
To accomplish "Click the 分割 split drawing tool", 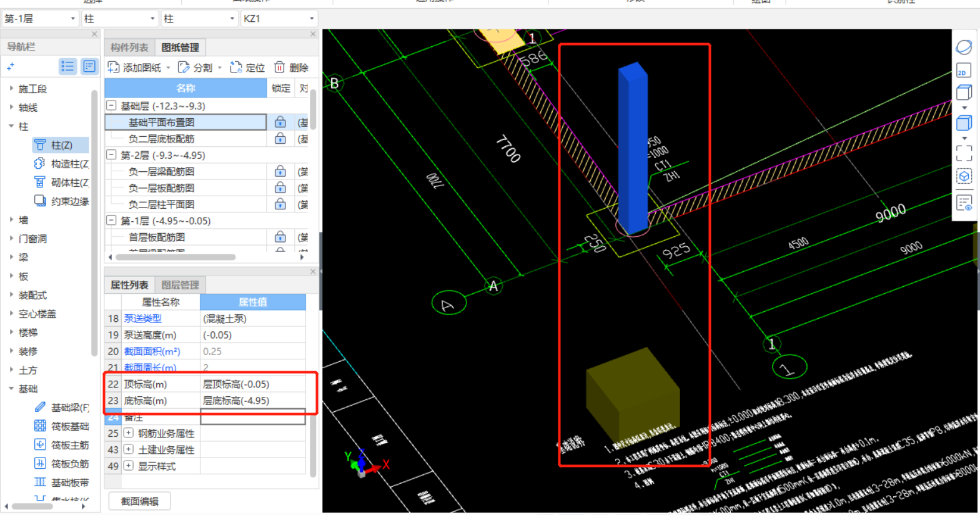I will (196, 67).
